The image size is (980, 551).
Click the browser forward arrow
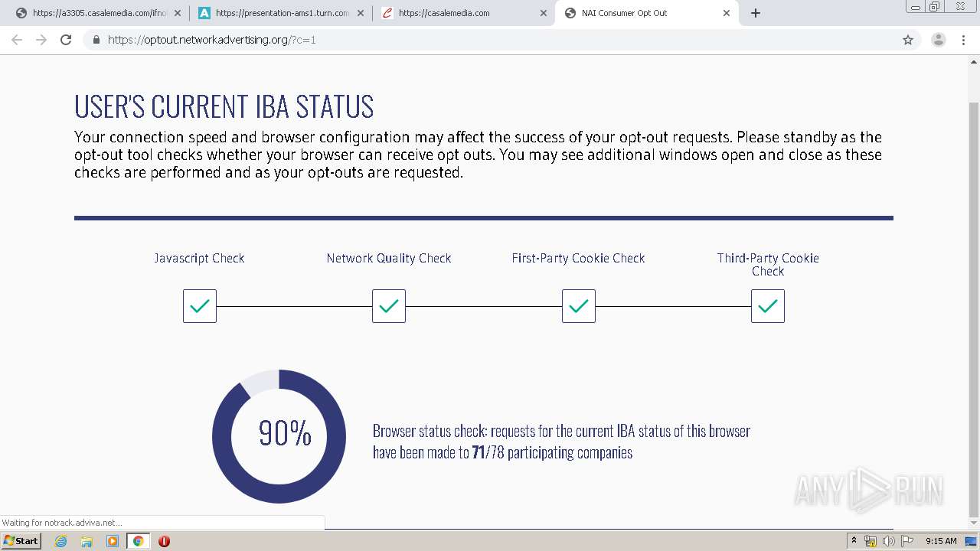point(41,40)
